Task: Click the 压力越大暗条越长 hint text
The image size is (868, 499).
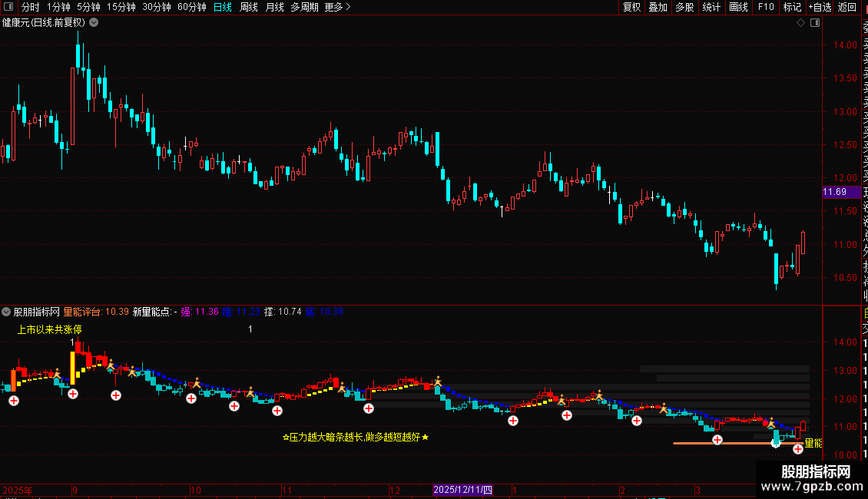Action: [x=356, y=437]
